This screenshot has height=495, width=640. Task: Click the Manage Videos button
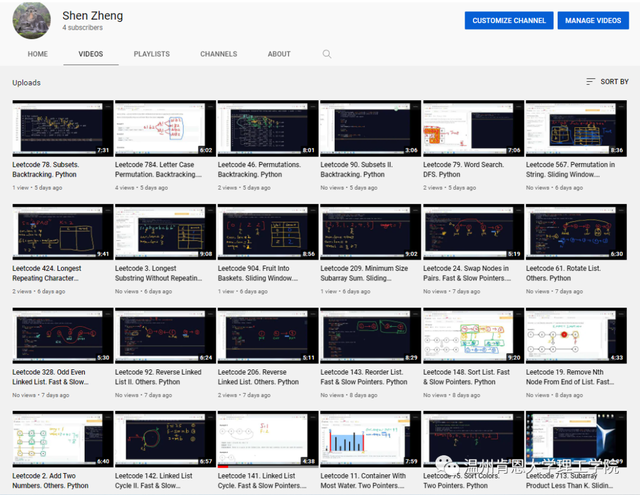pyautogui.click(x=593, y=20)
